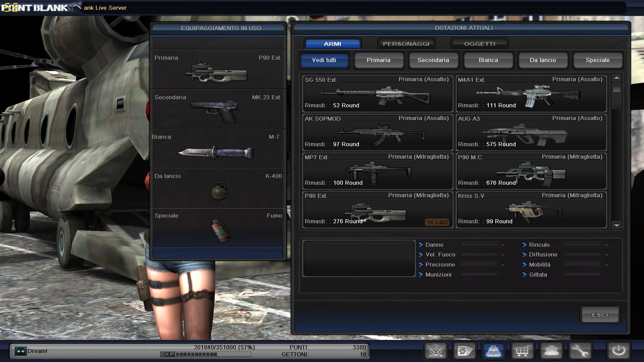
Task: Show all weapons with Vedi tutti
Action: tap(324, 60)
